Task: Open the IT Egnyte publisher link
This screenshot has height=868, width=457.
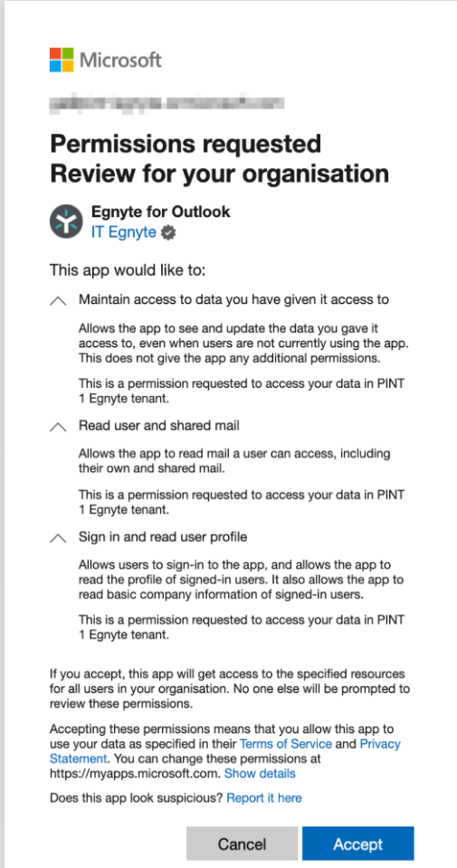Action: tap(124, 232)
